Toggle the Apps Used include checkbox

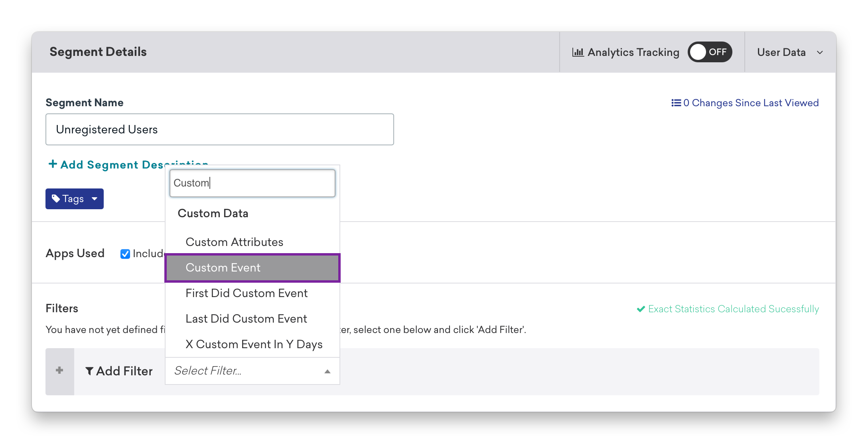[x=125, y=254]
